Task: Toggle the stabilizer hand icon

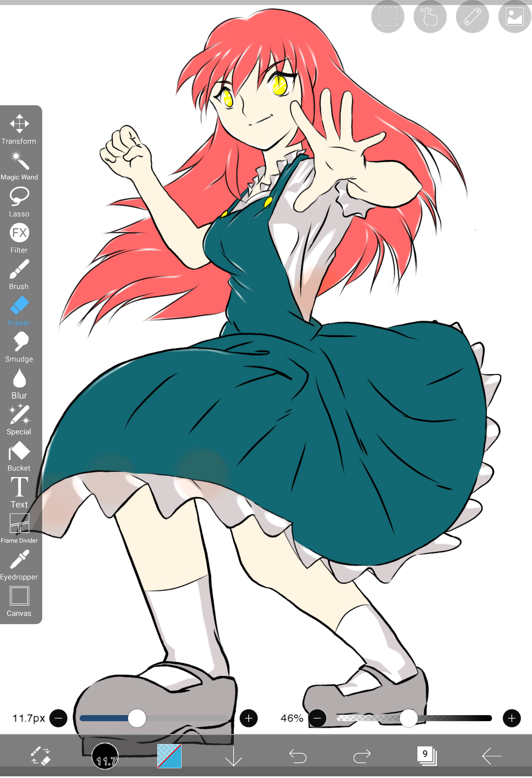Action: [430, 16]
